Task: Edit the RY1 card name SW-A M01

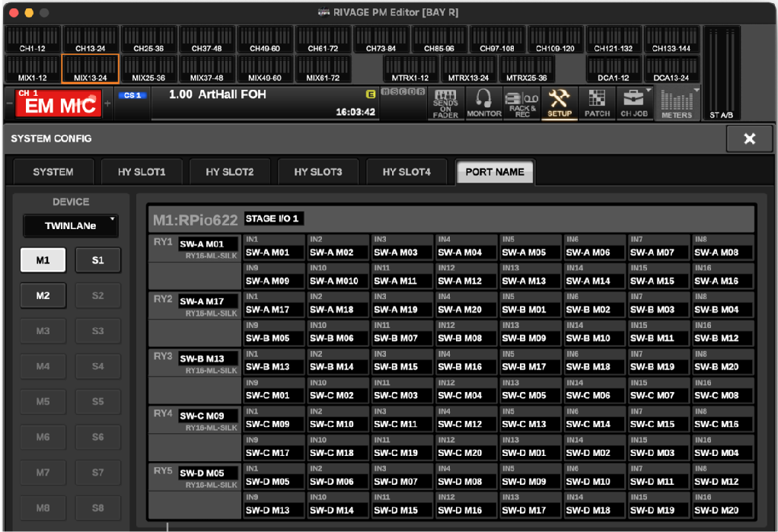Action: [208, 244]
